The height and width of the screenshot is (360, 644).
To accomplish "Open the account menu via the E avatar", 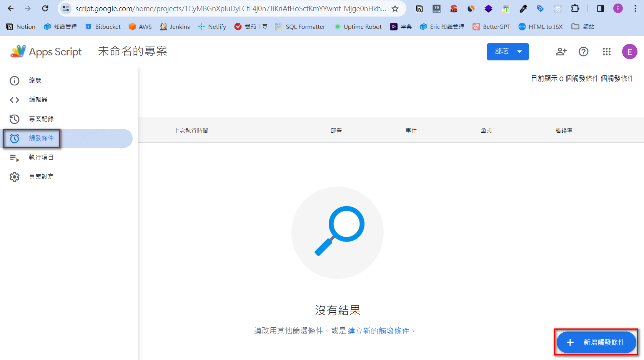I will 629,52.
